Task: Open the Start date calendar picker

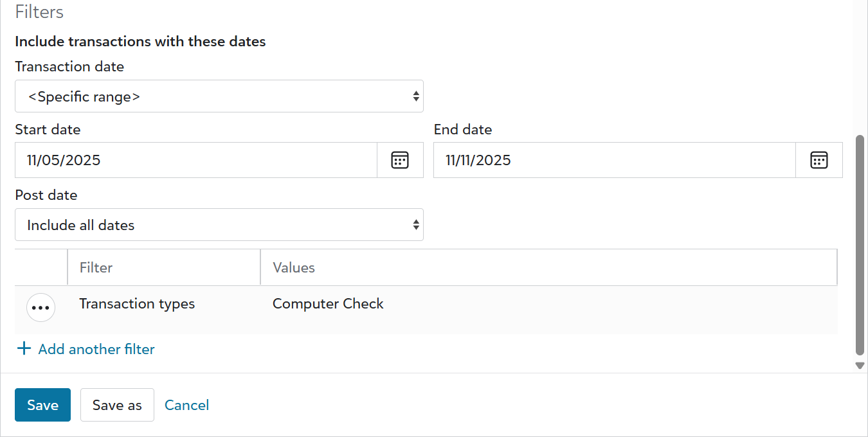Action: [400, 159]
